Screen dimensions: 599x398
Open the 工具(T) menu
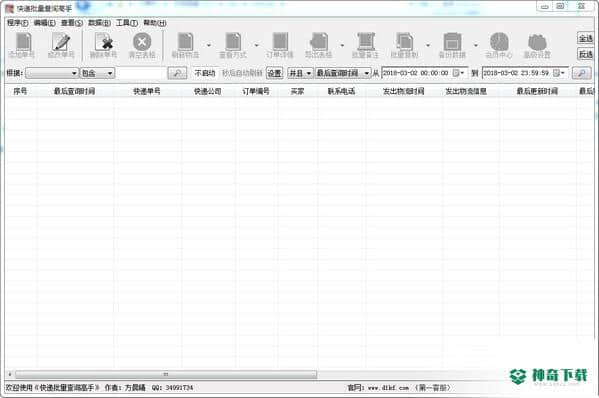coord(127,23)
